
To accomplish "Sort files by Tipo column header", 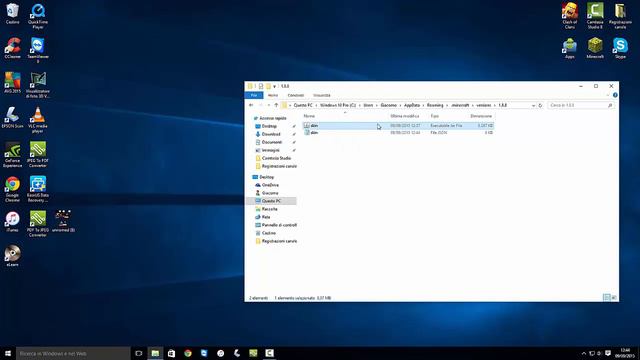I will (x=434, y=116).
